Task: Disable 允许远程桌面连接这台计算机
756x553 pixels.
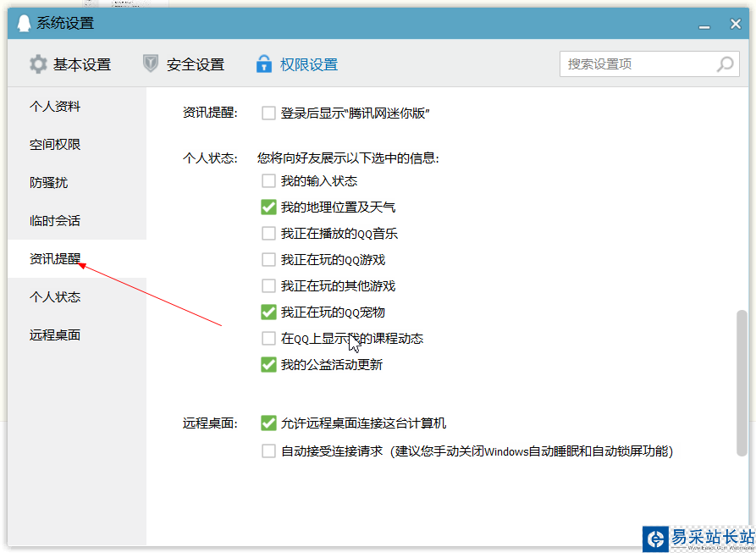Action: point(268,423)
